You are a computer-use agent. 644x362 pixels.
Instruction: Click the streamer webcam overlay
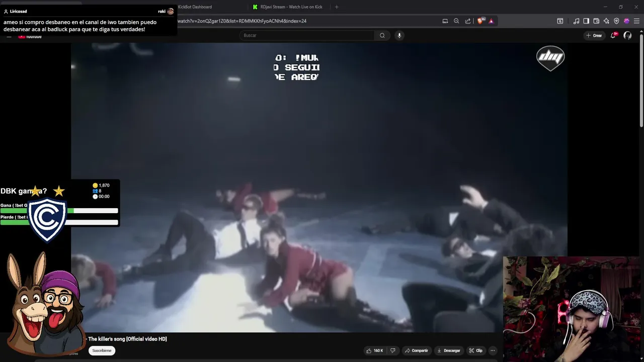573,309
